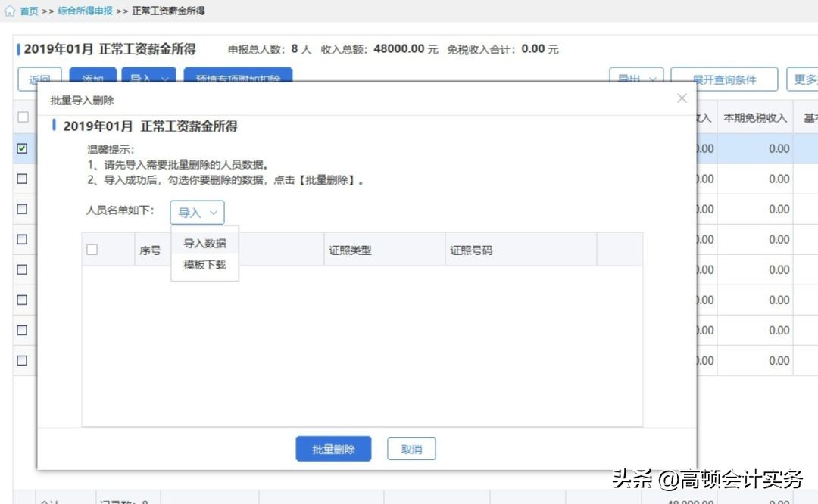
Task: Click the 正常工资薪金所得 breadcrumb entry
Action: click(x=168, y=11)
